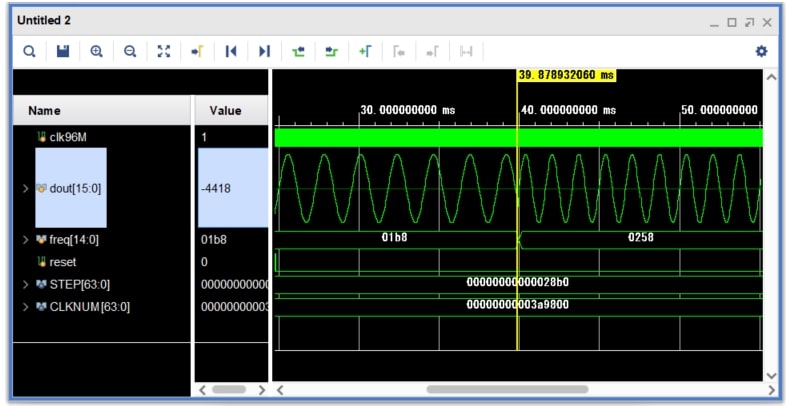787x406 pixels.
Task: Click the Name column header
Action: 101,110
